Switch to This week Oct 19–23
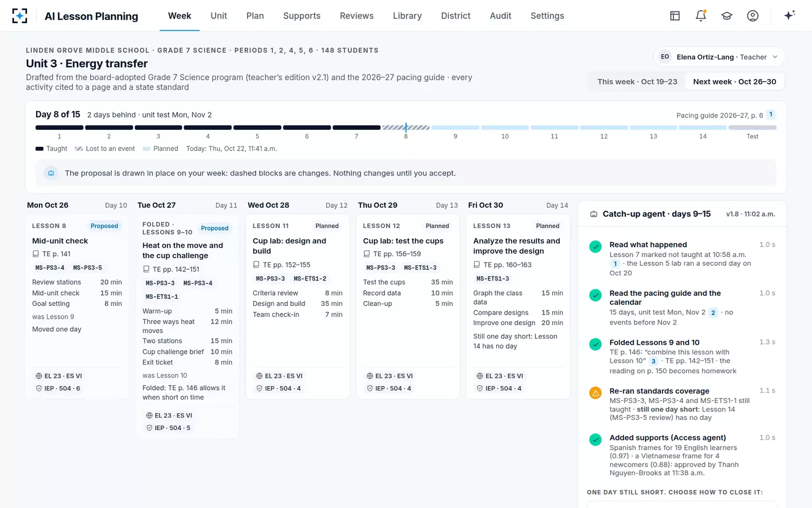Image resolution: width=812 pixels, height=508 pixels. click(x=637, y=82)
